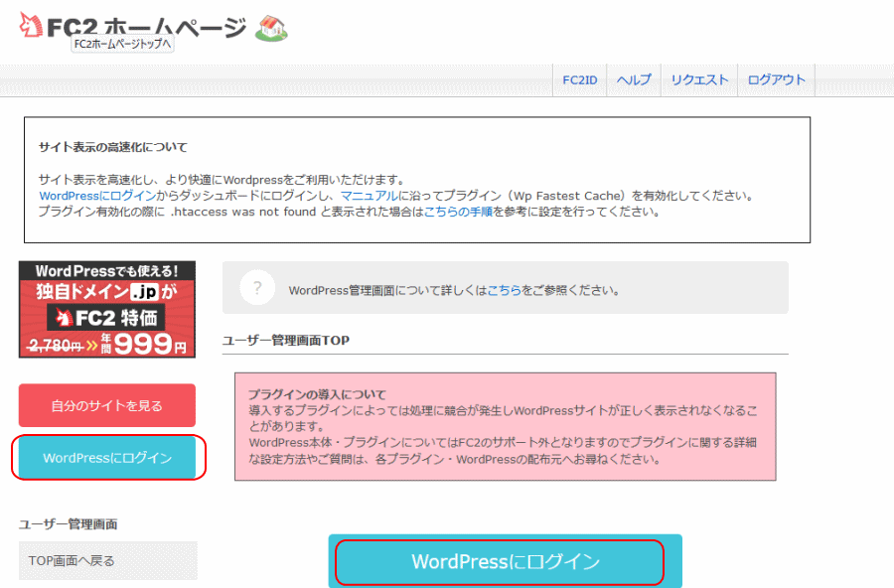Click the ユーザー管理画面TOP heading

pos(286,341)
